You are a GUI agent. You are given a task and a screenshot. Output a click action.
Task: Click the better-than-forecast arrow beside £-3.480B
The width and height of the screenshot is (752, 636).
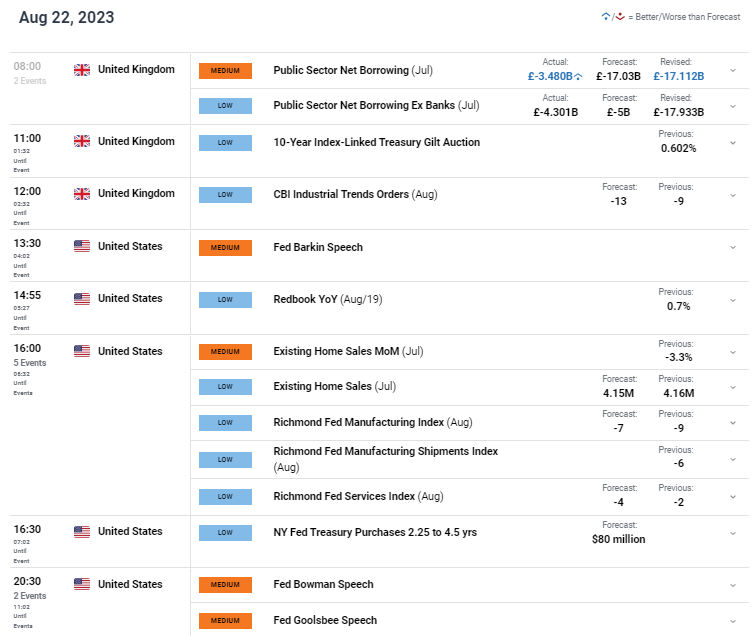[x=578, y=76]
